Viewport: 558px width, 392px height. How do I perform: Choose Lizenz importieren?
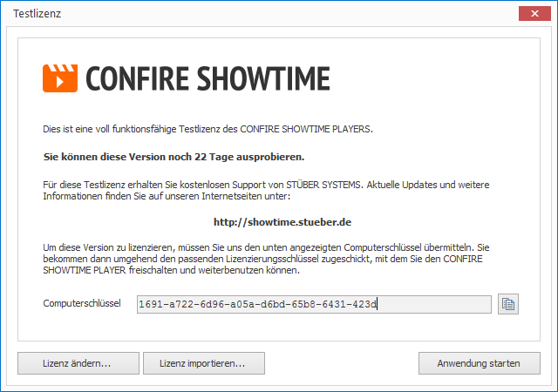[204, 363]
